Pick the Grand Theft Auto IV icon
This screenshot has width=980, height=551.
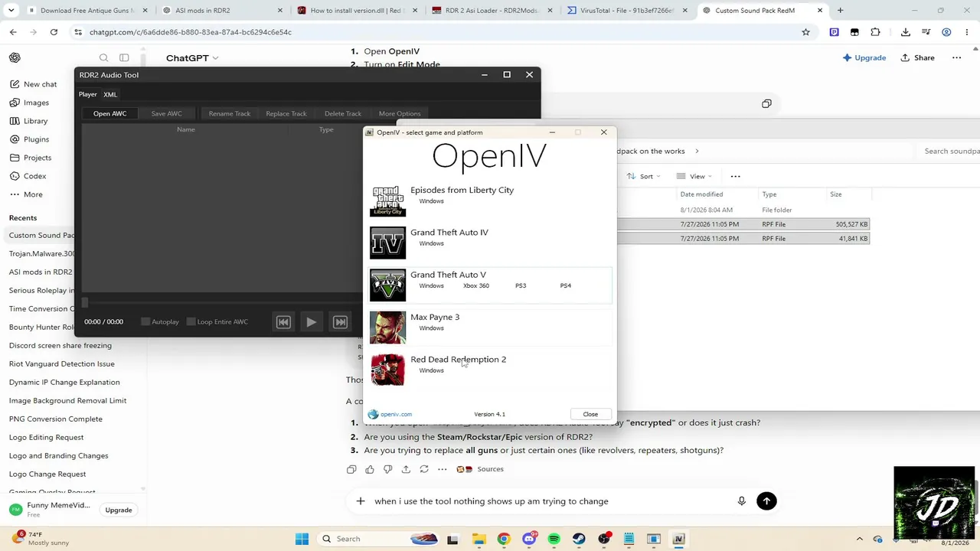pyautogui.click(x=387, y=243)
